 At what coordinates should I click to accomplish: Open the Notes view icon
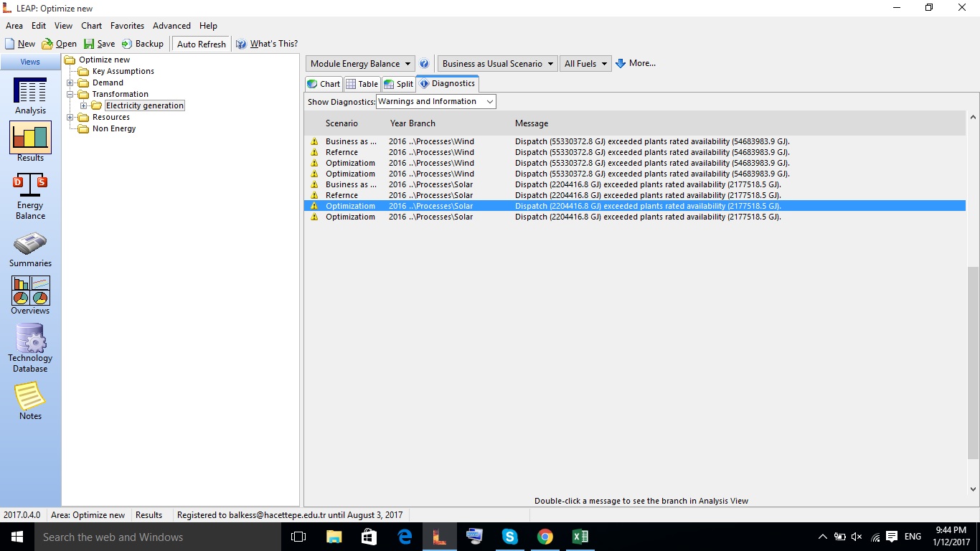[30, 400]
